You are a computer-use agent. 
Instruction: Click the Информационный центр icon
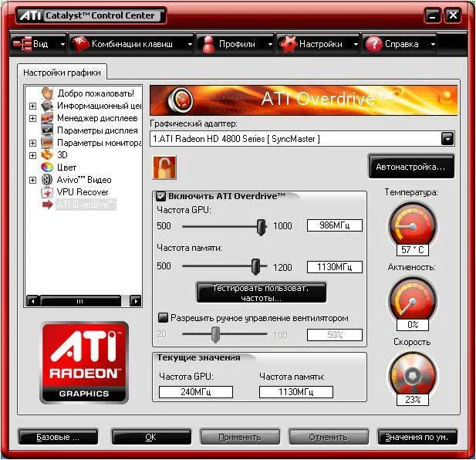point(47,106)
